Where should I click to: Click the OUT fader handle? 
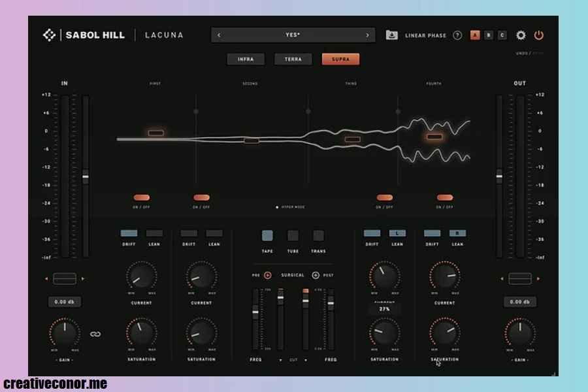[x=499, y=176]
